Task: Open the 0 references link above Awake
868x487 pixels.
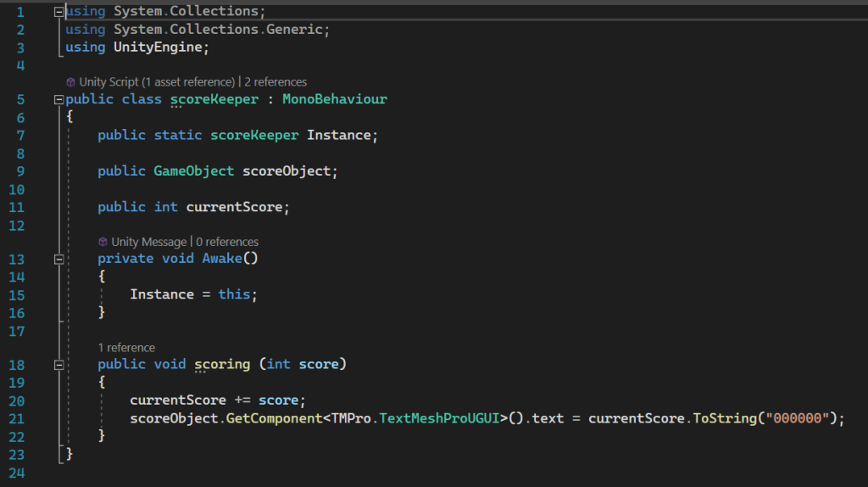Action: click(x=227, y=242)
